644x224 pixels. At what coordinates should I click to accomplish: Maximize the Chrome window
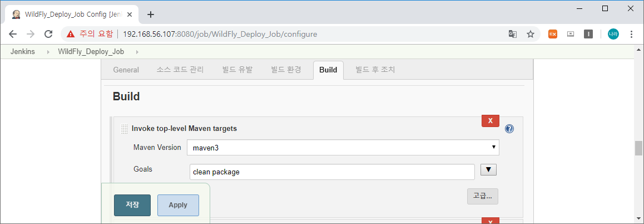tap(605, 8)
